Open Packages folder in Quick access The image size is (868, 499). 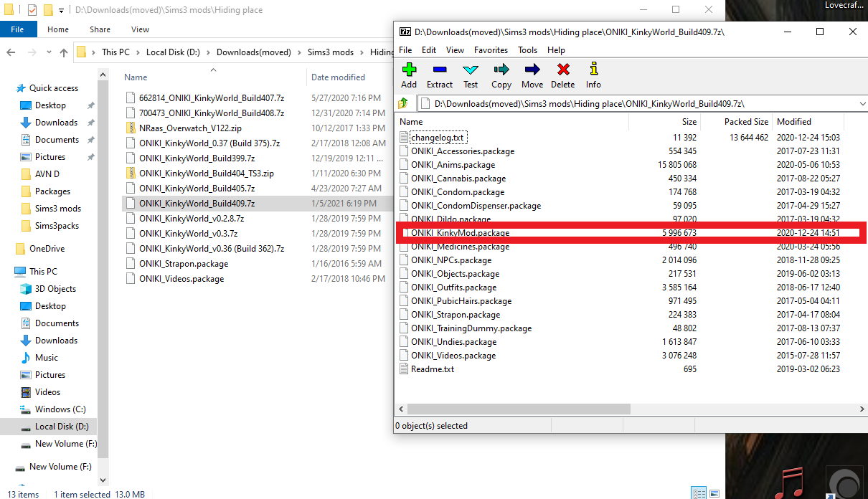pos(52,191)
